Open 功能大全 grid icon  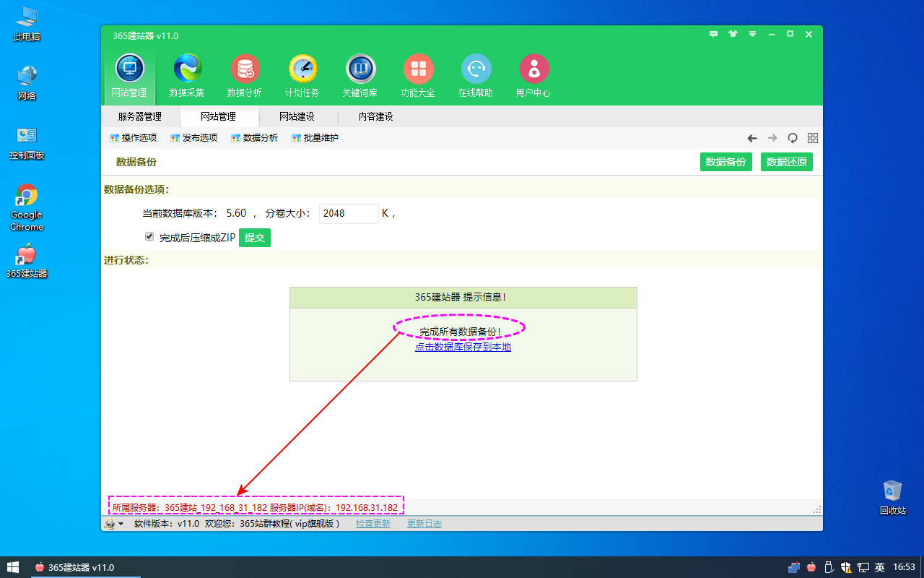pyautogui.click(x=418, y=76)
